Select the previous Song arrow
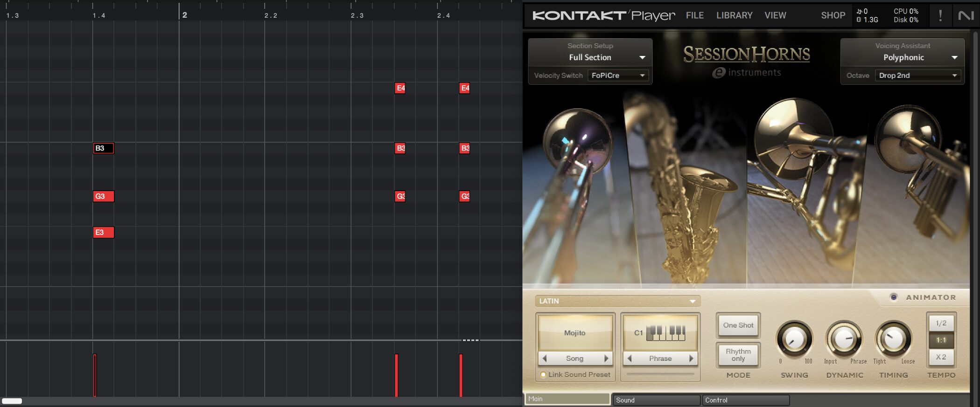This screenshot has width=980, height=407. coord(545,358)
